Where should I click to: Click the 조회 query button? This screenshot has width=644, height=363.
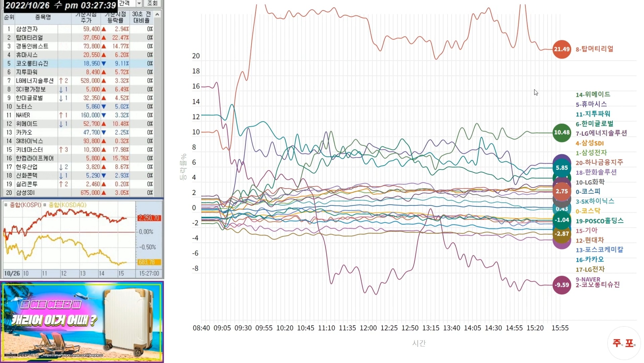coord(152,3)
